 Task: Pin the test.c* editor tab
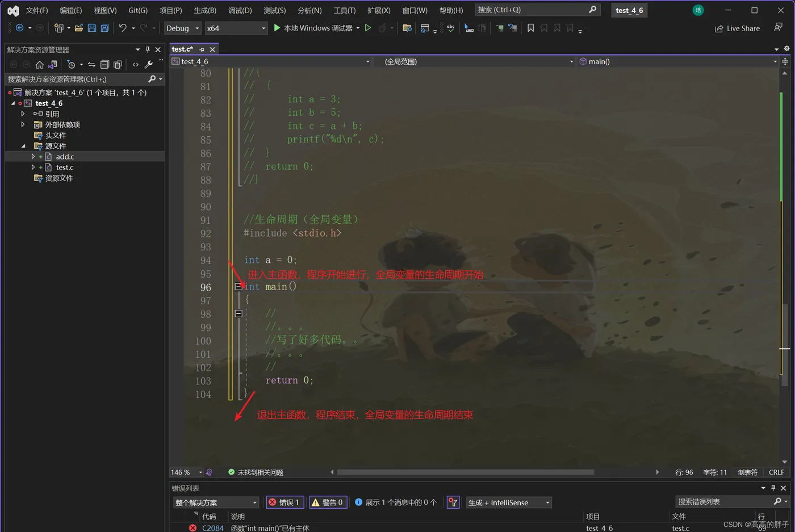tap(202, 49)
